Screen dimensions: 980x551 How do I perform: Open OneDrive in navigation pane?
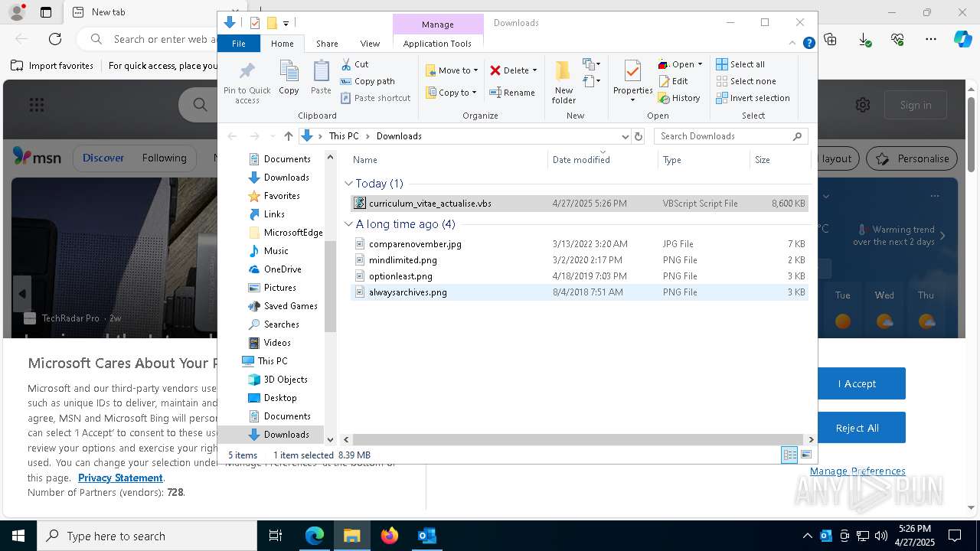pyautogui.click(x=282, y=269)
